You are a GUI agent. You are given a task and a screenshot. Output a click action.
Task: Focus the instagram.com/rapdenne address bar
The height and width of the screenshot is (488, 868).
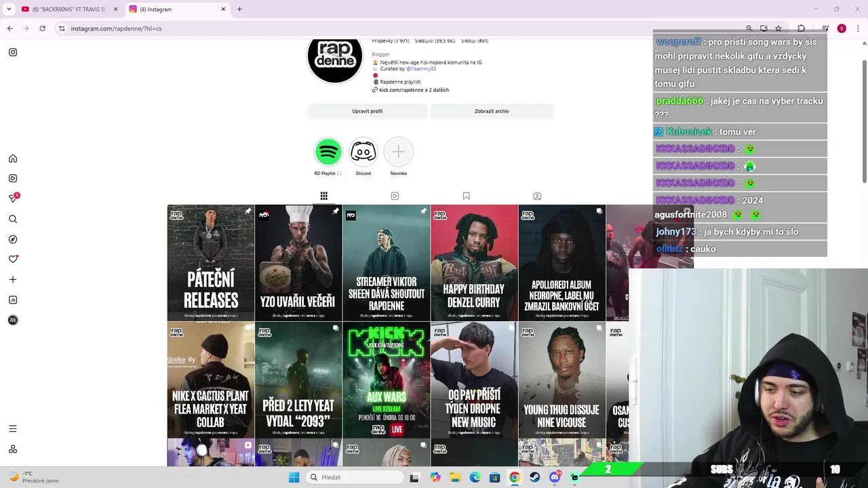coord(400,28)
